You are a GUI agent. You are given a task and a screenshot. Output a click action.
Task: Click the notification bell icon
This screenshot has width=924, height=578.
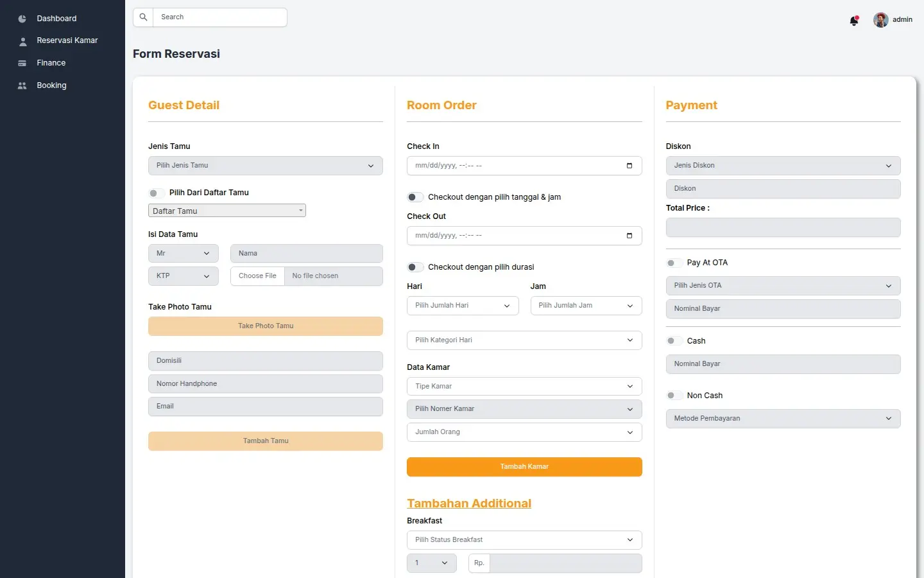854,21
